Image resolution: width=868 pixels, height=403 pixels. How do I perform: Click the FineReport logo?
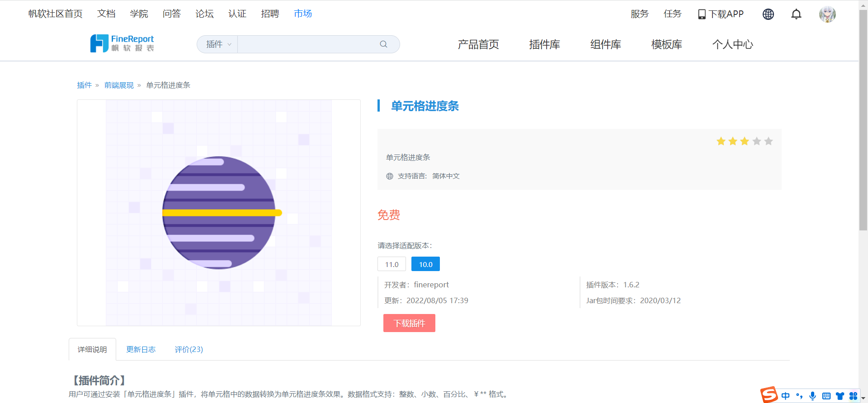pos(122,43)
